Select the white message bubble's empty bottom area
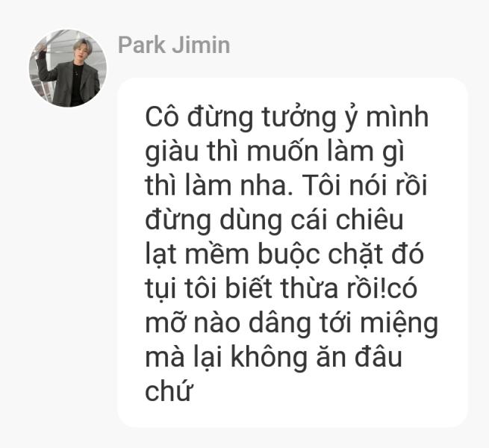Screen dimensions: 489x448 click(x=292, y=415)
